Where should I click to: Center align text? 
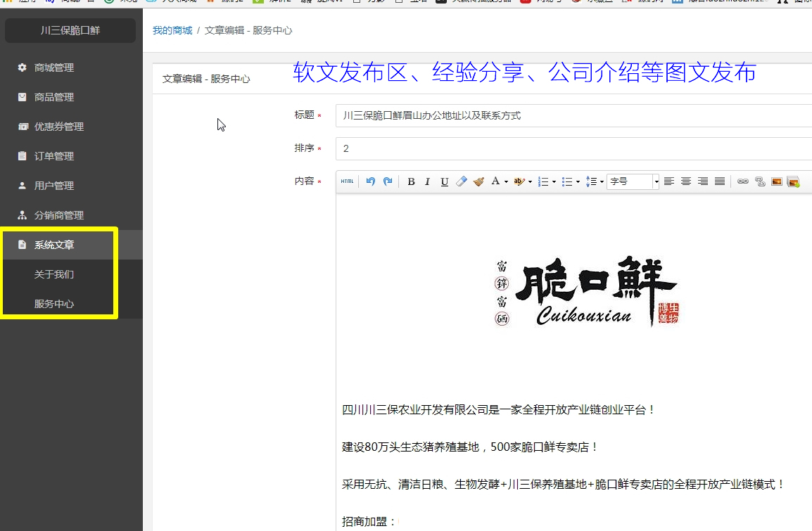[685, 181]
